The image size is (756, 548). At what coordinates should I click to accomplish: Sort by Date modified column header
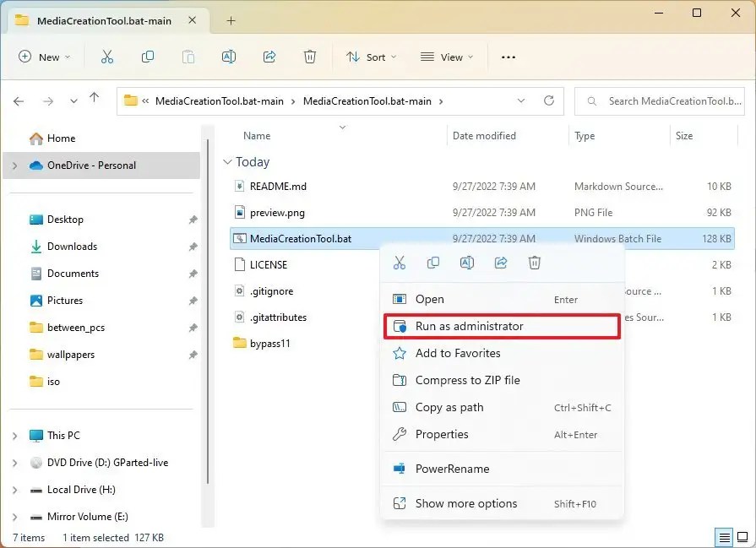point(484,136)
